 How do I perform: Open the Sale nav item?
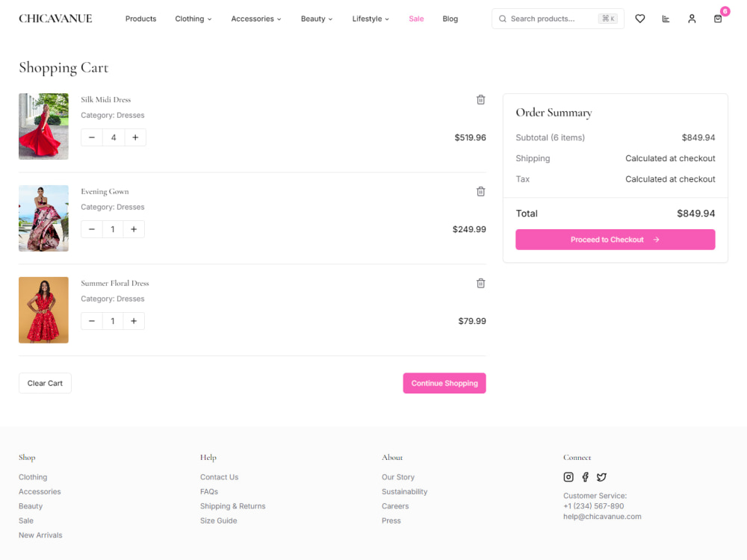click(x=416, y=19)
